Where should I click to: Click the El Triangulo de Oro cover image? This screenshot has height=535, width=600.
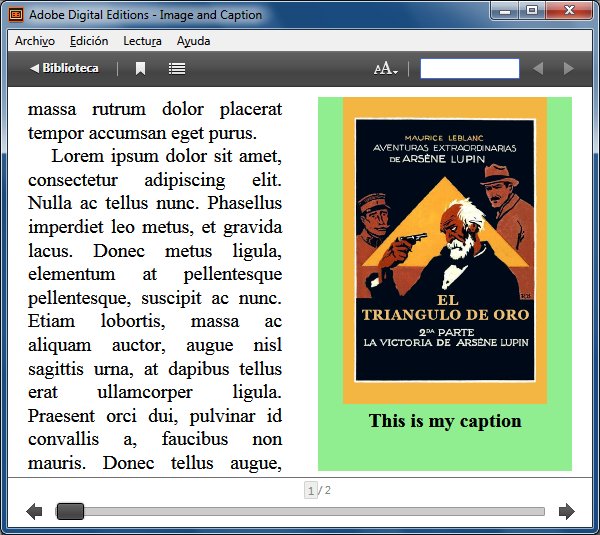coord(445,250)
